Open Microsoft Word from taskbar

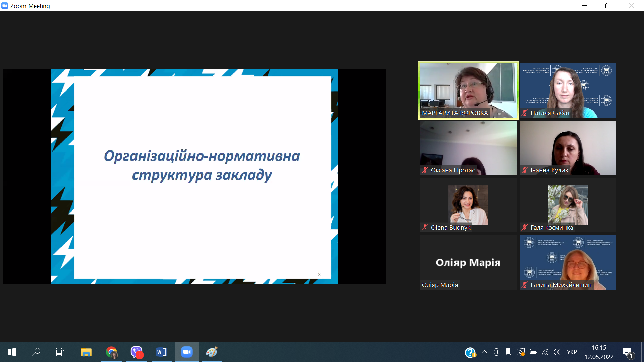tap(161, 352)
